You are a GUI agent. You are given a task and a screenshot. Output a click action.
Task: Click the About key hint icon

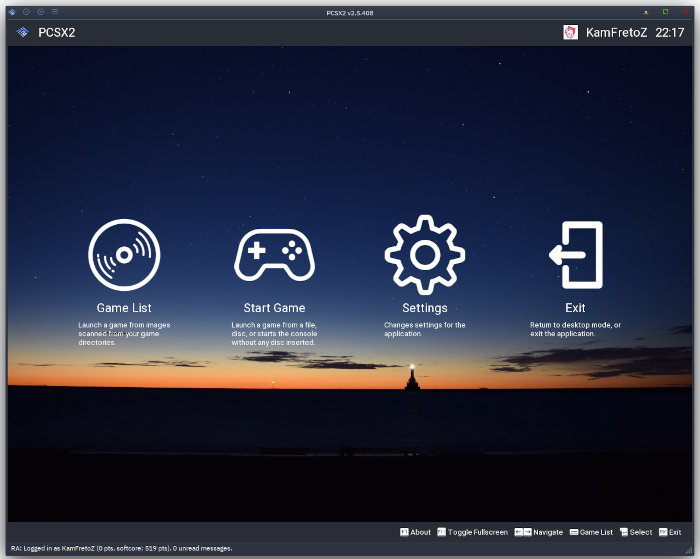[405, 532]
